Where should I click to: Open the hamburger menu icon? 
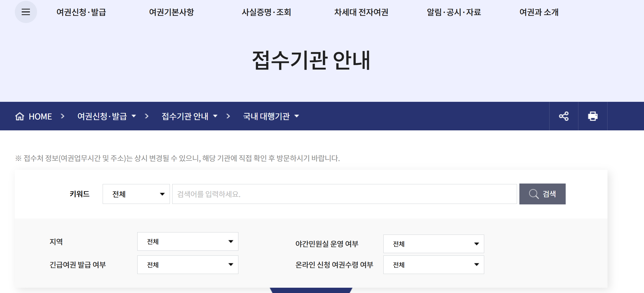click(x=26, y=12)
